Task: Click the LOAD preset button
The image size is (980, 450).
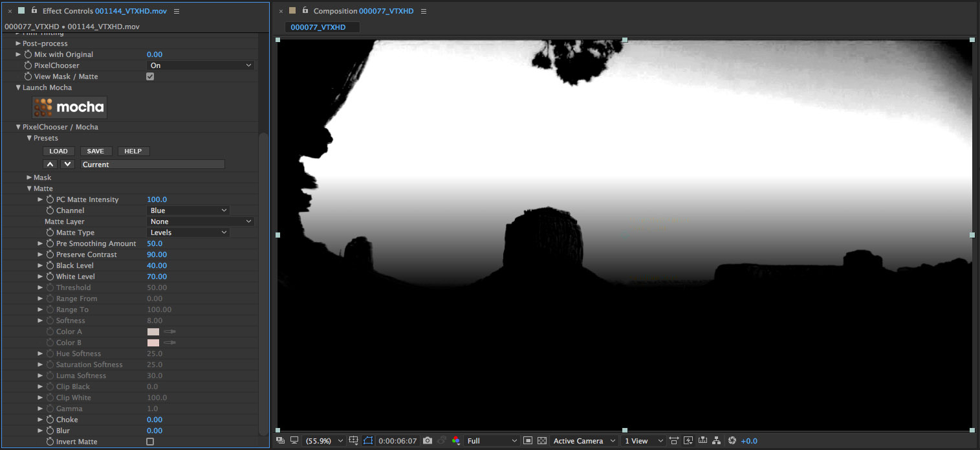Action: click(x=58, y=151)
